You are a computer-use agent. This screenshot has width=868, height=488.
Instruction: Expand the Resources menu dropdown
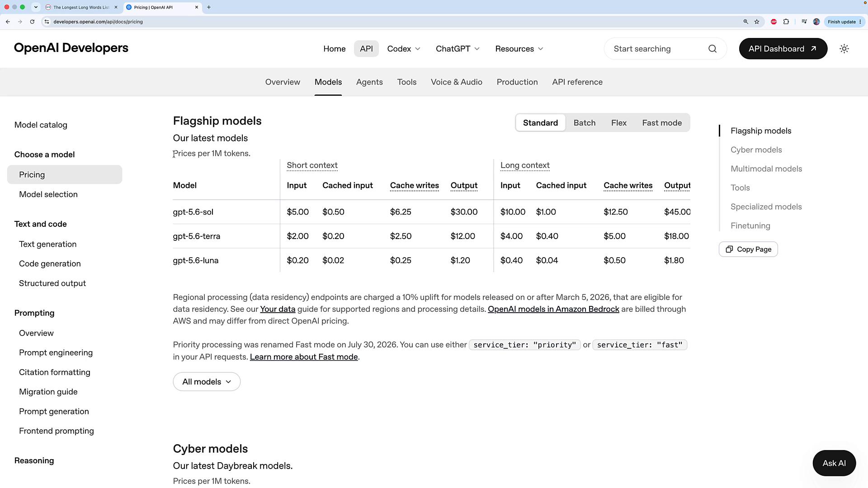tap(519, 49)
